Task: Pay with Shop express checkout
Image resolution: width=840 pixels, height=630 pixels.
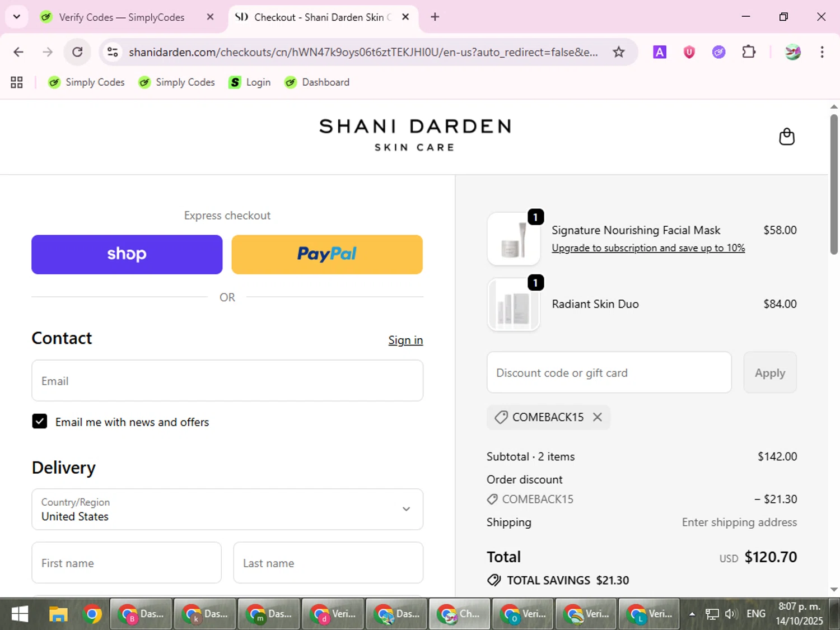Action: click(x=127, y=254)
